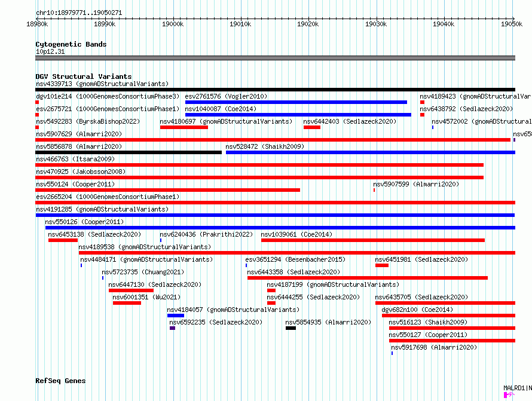This screenshot has width=532, height=401.
Task: Select the dgv682n100 (Coe2014) label
Action: pyautogui.click(x=417, y=310)
